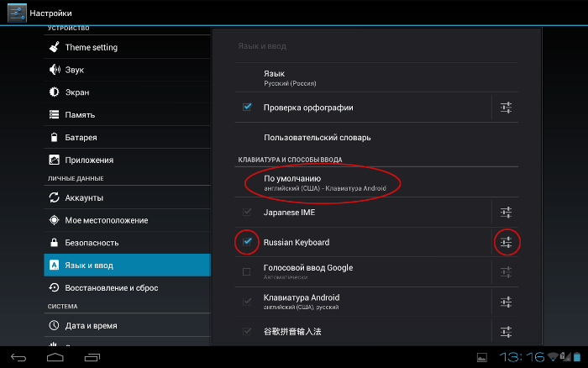Image resolution: width=588 pixels, height=368 pixels.
Task: Open settings for Russian Keyboard
Action: (506, 242)
